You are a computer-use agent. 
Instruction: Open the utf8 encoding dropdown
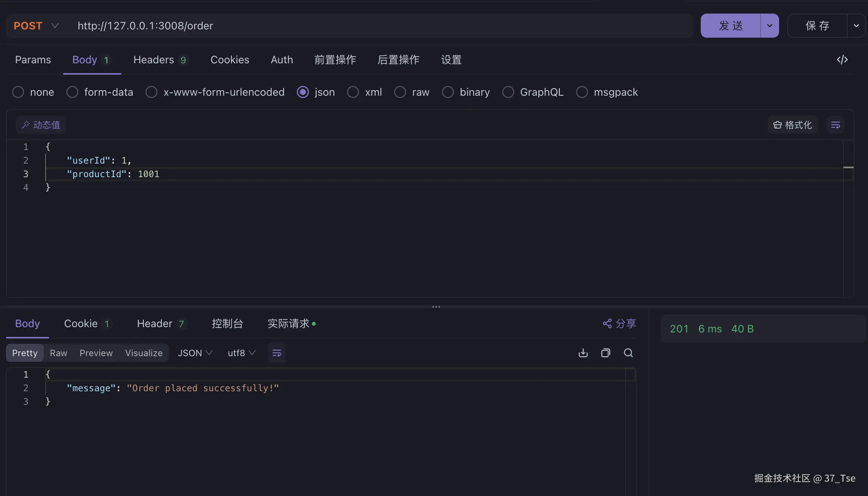[x=241, y=353]
